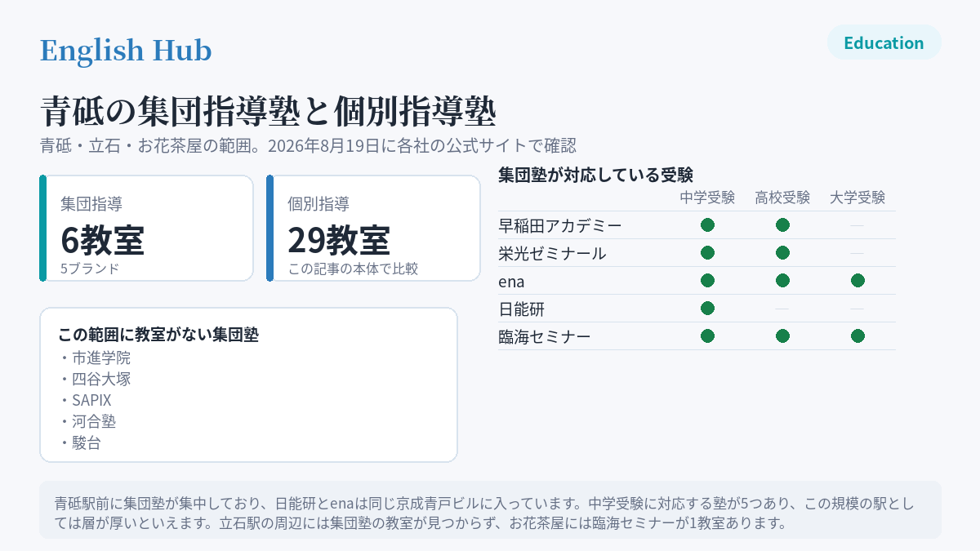The height and width of the screenshot is (551, 980).
Task: Click 早稲田アカデミー's 中学受験 green dot
Action: tap(708, 225)
